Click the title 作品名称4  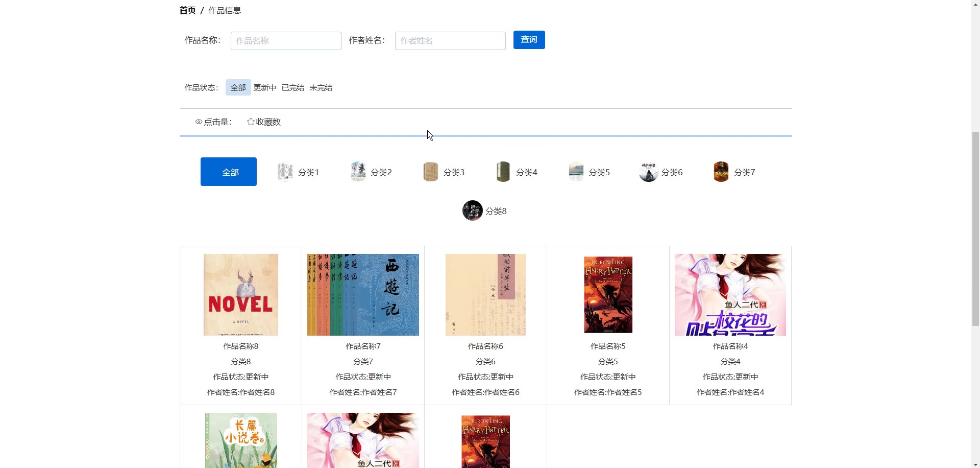click(730, 346)
